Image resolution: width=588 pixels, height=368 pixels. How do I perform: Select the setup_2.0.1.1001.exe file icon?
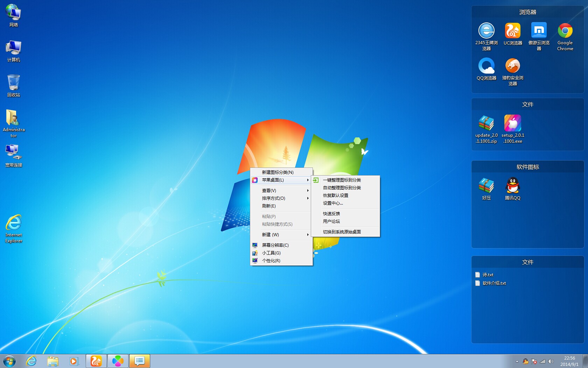click(x=512, y=124)
